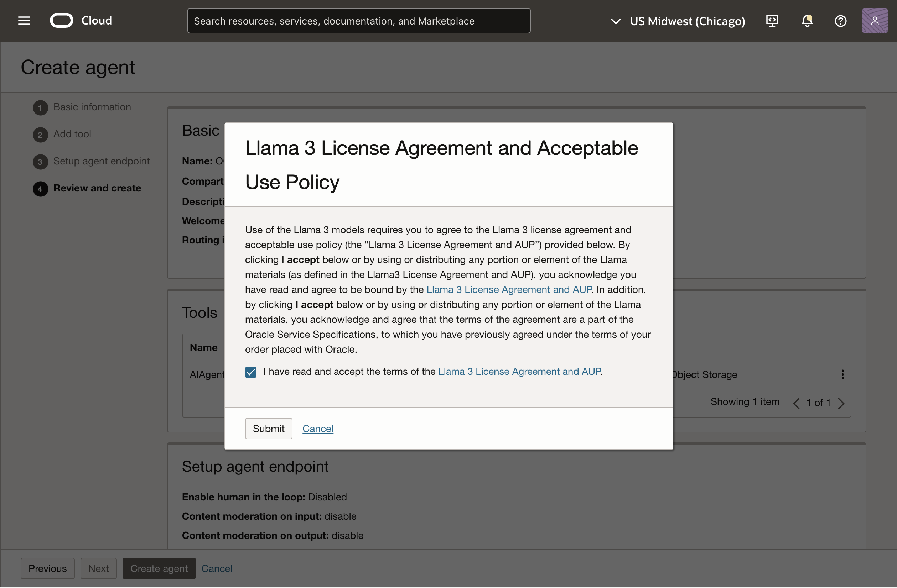Image resolution: width=897 pixels, height=588 pixels.
Task: Go to previous page of tools table
Action: (797, 403)
